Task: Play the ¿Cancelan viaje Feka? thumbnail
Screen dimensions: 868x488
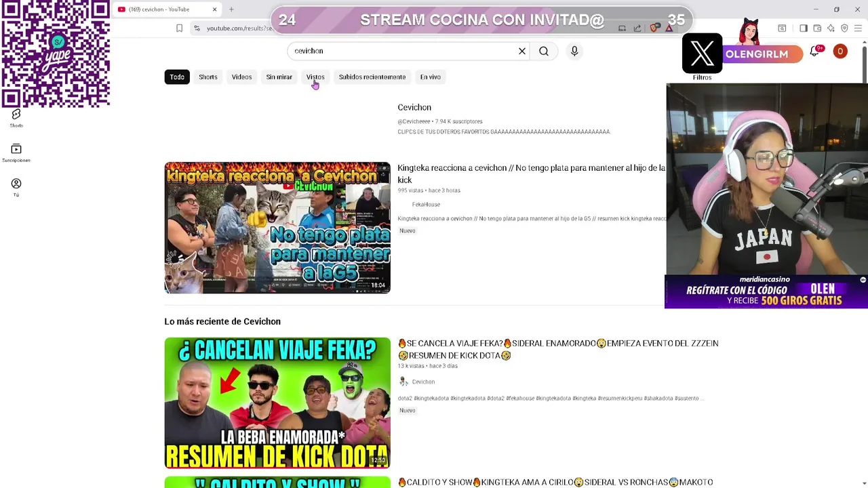Action: pyautogui.click(x=277, y=403)
